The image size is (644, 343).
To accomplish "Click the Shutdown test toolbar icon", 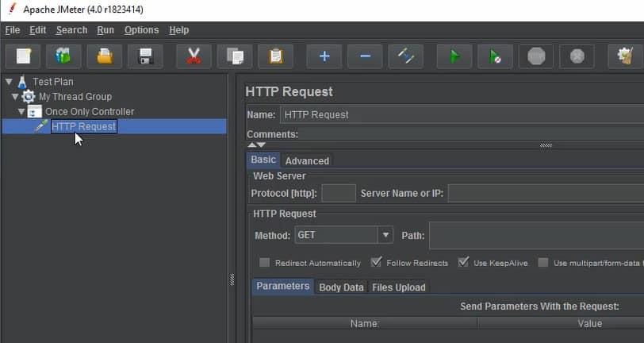I will point(577,56).
